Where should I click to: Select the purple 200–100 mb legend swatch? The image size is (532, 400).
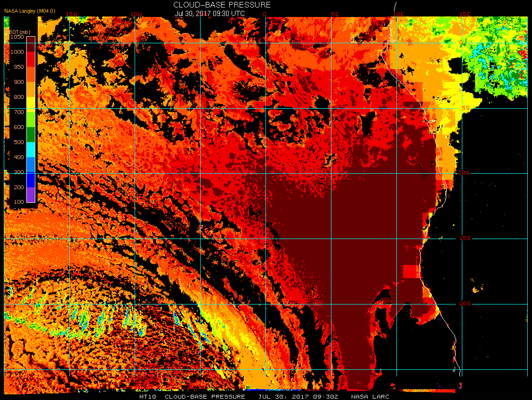[x=31, y=195]
